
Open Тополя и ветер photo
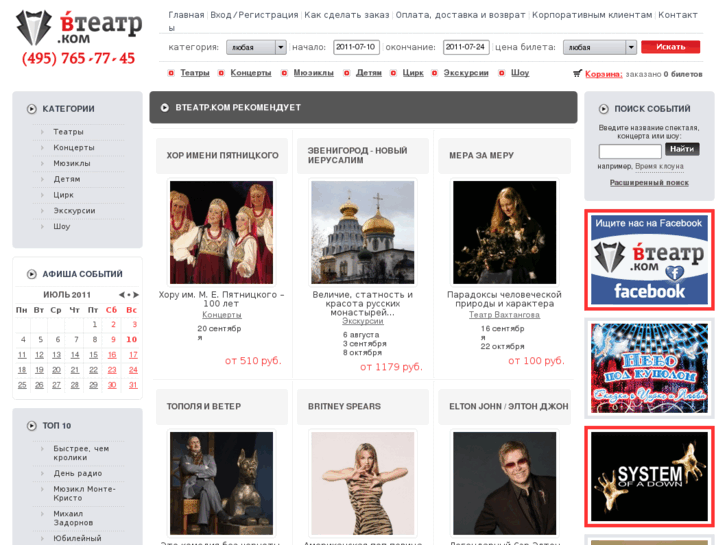222,483
